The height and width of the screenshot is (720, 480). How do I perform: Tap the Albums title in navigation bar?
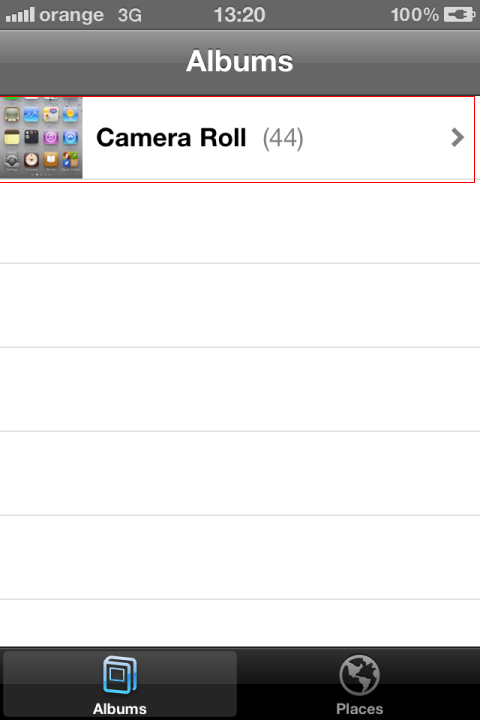239,61
